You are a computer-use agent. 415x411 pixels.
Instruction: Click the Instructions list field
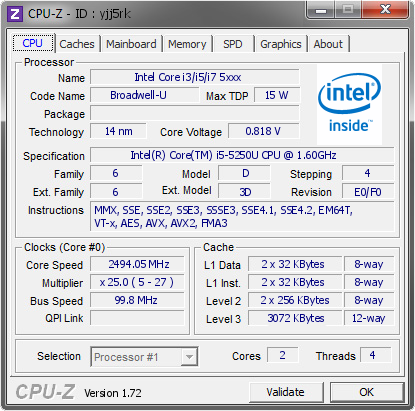coord(242,216)
